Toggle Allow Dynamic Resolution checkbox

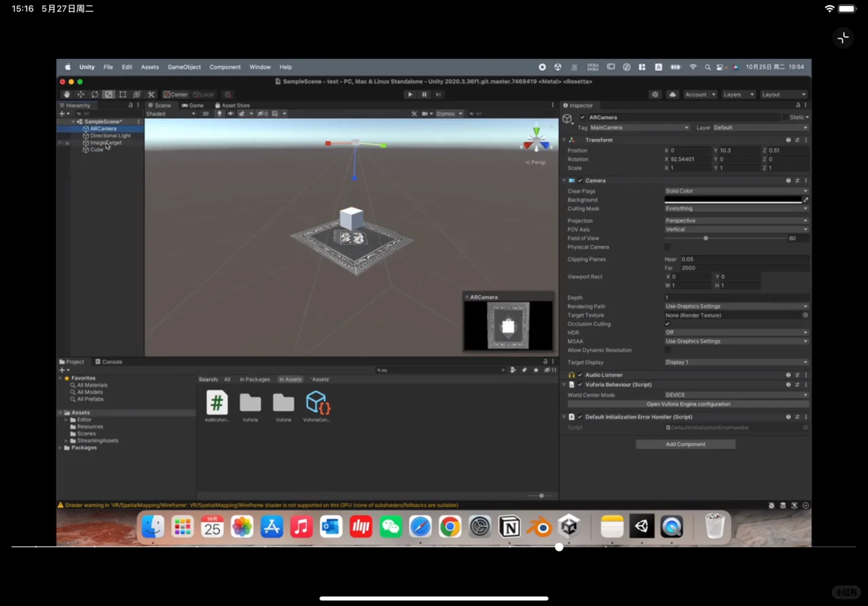[668, 350]
